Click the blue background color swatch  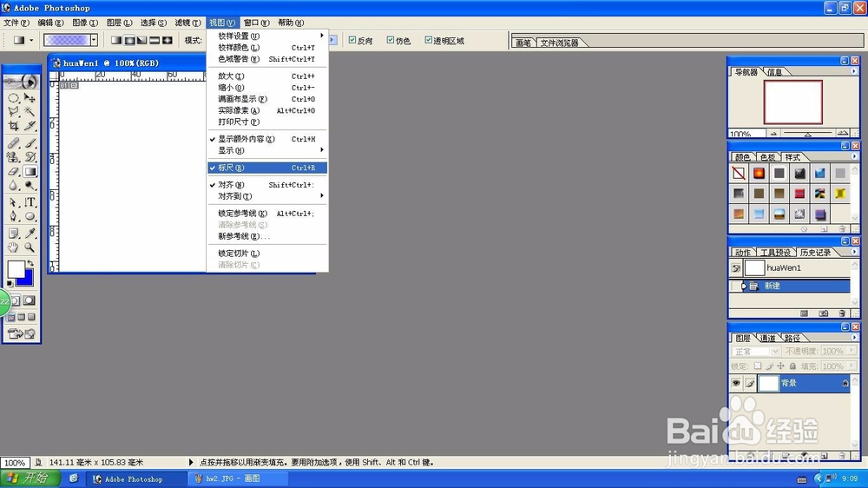27,280
